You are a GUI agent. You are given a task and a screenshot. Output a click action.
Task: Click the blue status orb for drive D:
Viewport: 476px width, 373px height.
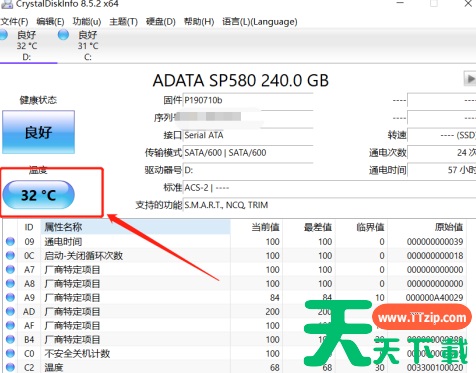(x=3, y=35)
